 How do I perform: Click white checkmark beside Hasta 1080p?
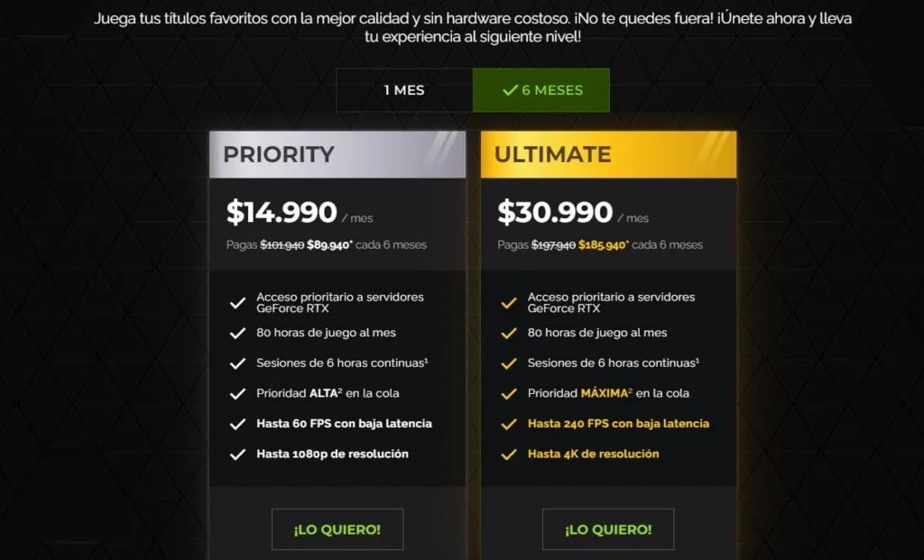[237, 454]
